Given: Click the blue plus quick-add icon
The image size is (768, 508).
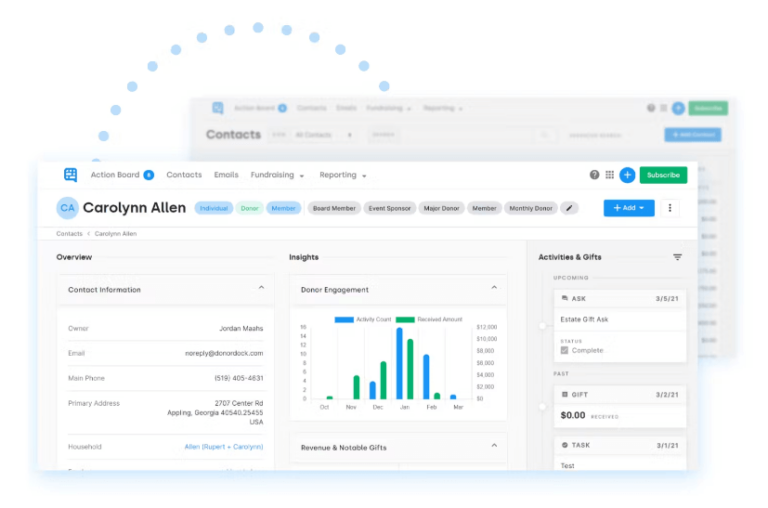Looking at the screenshot, I should point(627,175).
